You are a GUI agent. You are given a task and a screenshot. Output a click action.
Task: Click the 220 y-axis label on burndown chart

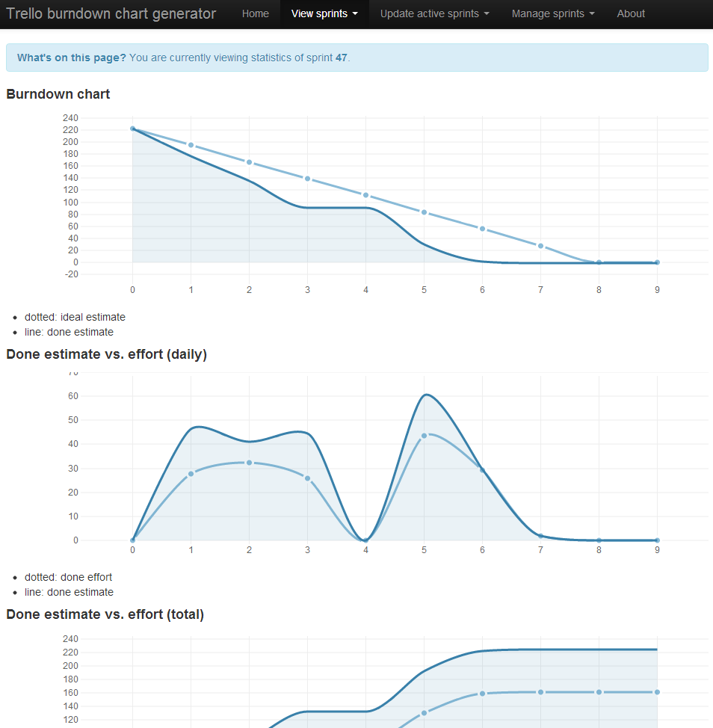(x=70, y=129)
